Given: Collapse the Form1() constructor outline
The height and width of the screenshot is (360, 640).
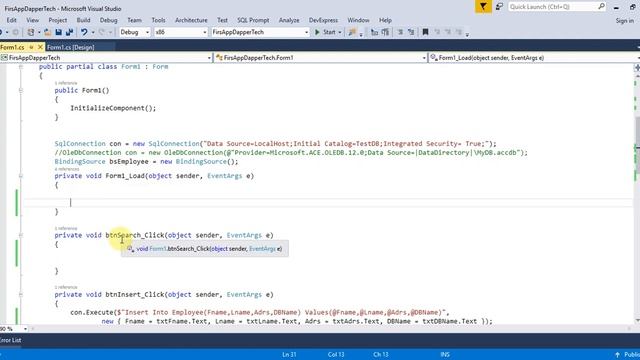Looking at the screenshot, I should (x=21, y=90).
